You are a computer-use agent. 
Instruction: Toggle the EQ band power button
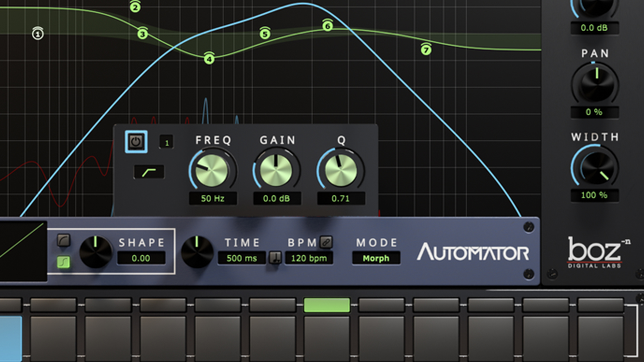click(x=136, y=142)
